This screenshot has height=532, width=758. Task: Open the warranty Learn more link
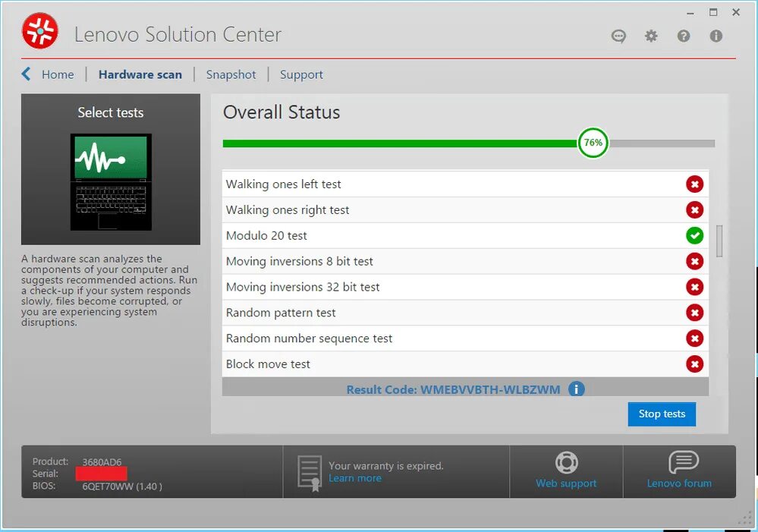coord(355,478)
